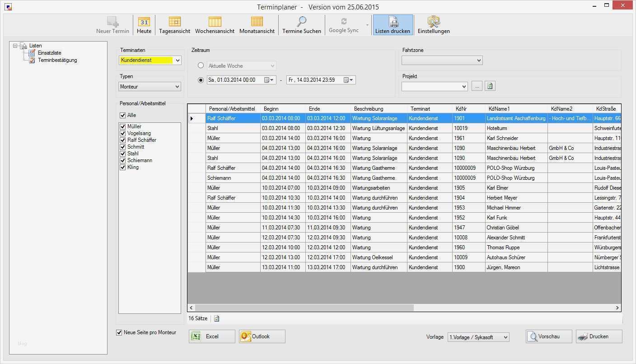This screenshot has height=364, width=636.
Task: Toggle Neue Seite pro Monteur checkbox
Action: click(119, 332)
